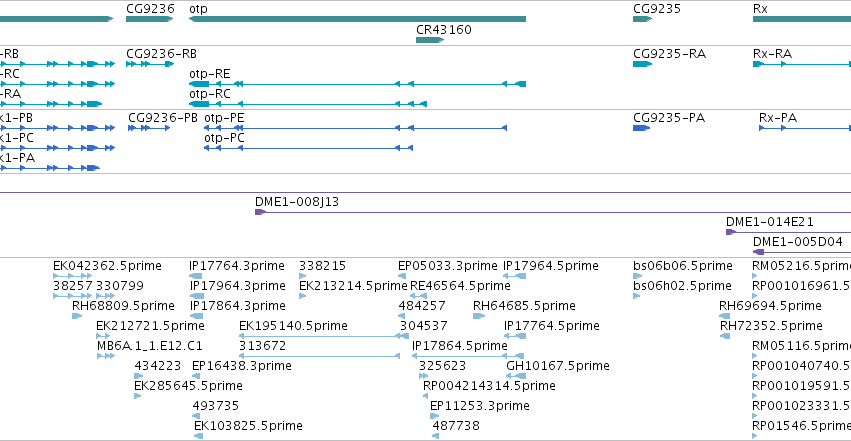
Task: Click the otp-PC coding sequence
Action: click(308, 148)
